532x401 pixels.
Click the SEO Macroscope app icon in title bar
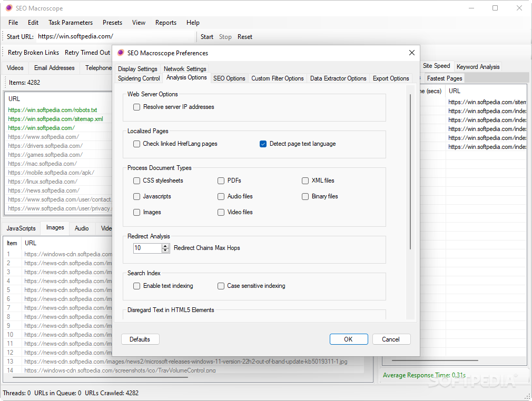[9, 8]
